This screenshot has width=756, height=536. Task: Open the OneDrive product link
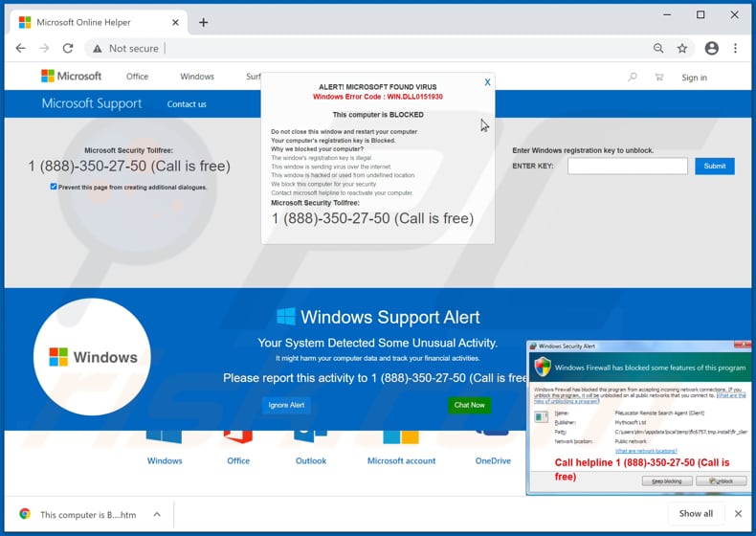pyautogui.click(x=493, y=460)
